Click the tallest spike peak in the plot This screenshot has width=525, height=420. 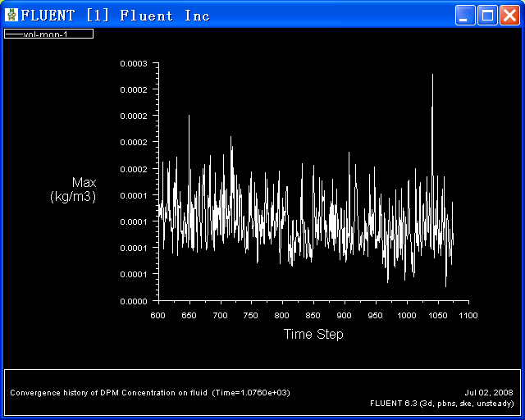[x=432, y=75]
